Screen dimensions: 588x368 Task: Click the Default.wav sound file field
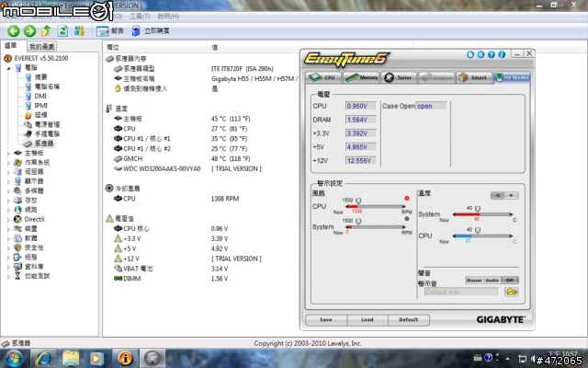[x=461, y=292]
